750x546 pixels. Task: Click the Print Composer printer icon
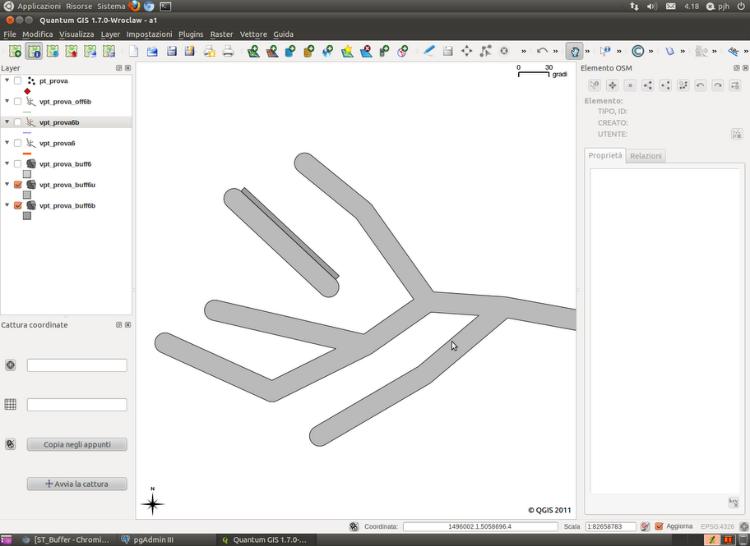pos(228,51)
